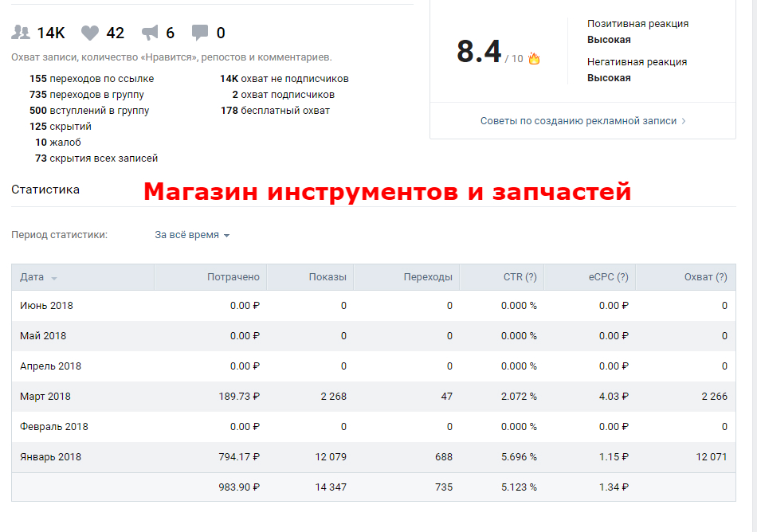The height and width of the screenshot is (532, 757).
Task: Sort table by Потрачено column header
Action: coord(233,277)
